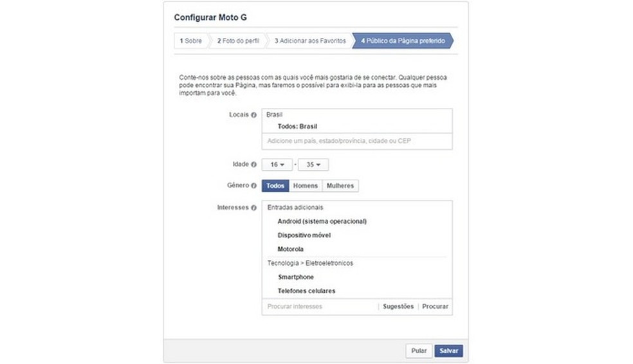Click the info icon next to Gênero
633x364 pixels.
[253, 186]
